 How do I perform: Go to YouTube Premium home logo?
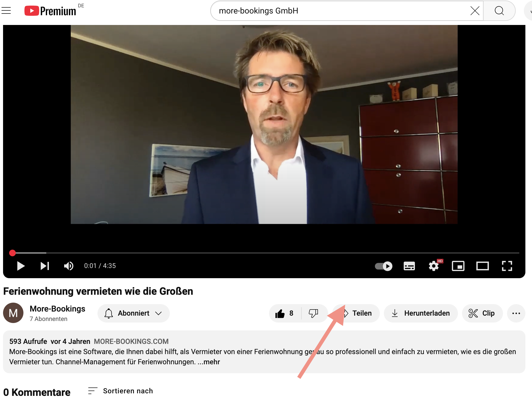(50, 11)
